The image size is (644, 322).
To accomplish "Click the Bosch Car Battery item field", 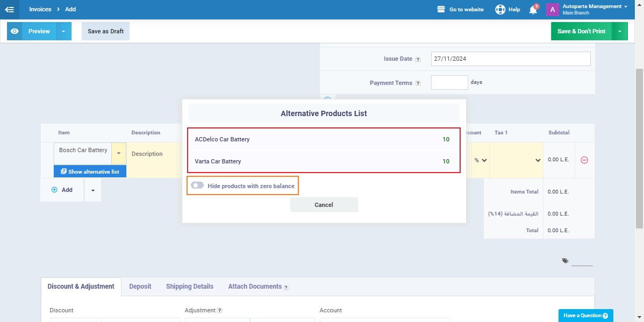I will (x=83, y=153).
